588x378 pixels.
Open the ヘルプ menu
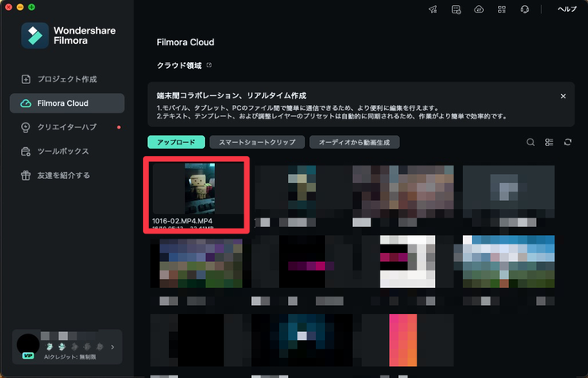pyautogui.click(x=567, y=9)
